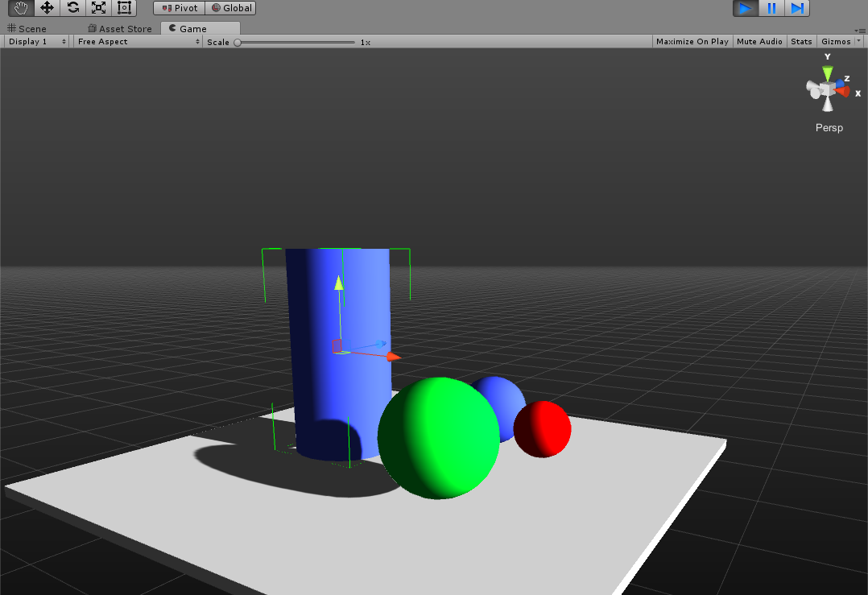Toggle Maximize On Play
Image resolution: width=868 pixels, height=595 pixels.
click(692, 42)
